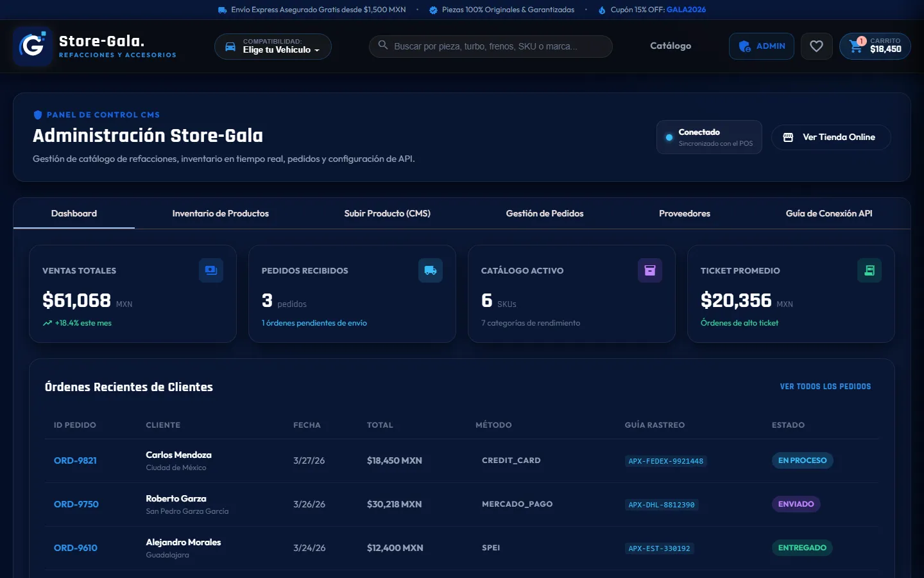Screen dimensions: 924x578
Task: Click the Ventas Totales card icon
Action: (211, 270)
